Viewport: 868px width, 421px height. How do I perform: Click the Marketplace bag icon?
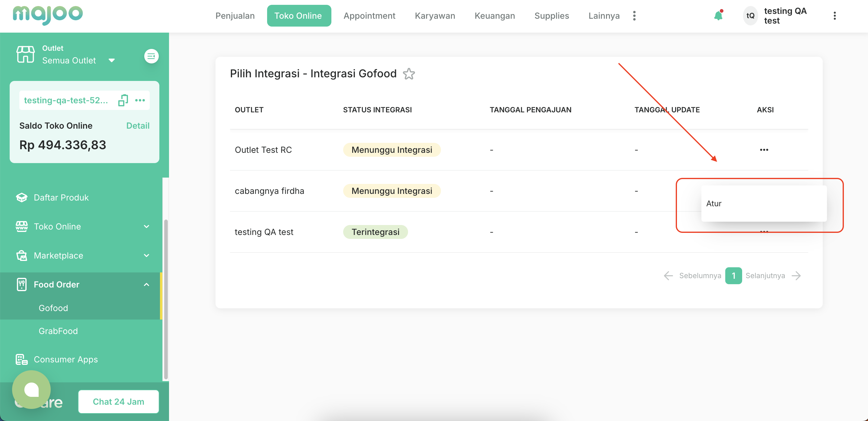(21, 255)
